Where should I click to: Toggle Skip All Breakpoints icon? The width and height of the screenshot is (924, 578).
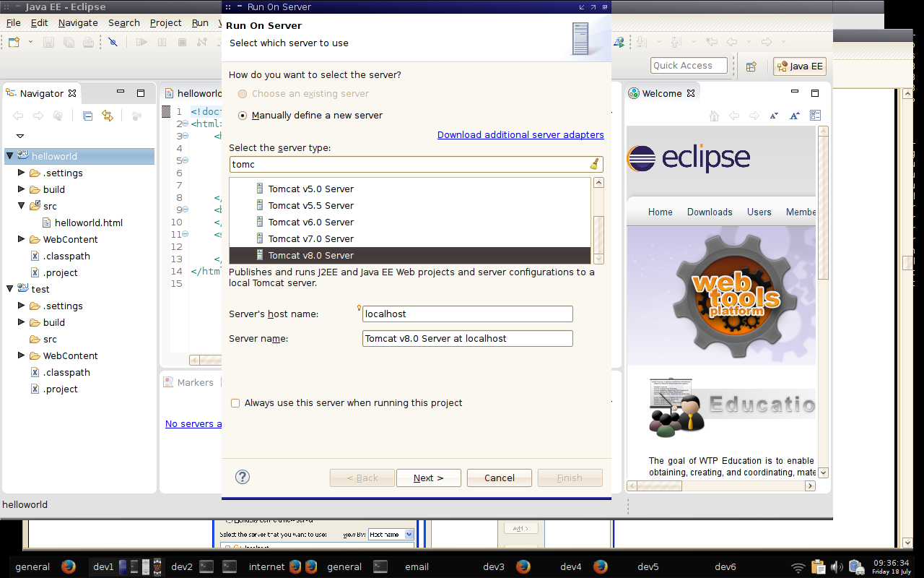[113, 43]
